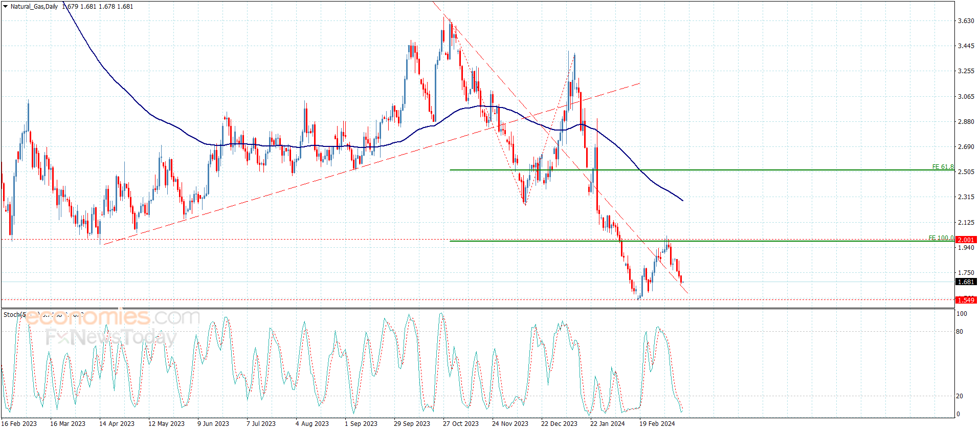The width and height of the screenshot is (980, 430).
Task: Click the FxNewsToday watermark logo
Action: [111, 337]
